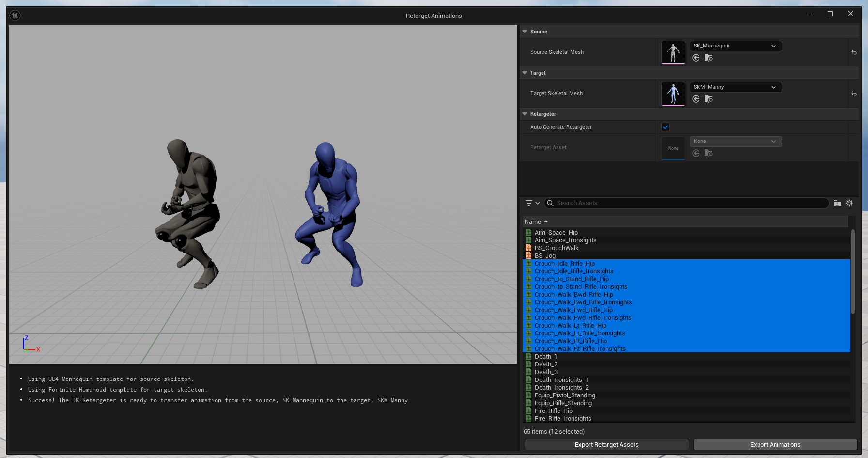This screenshot has width=868, height=458.
Task: Click the Search Assets input field
Action: pos(688,203)
